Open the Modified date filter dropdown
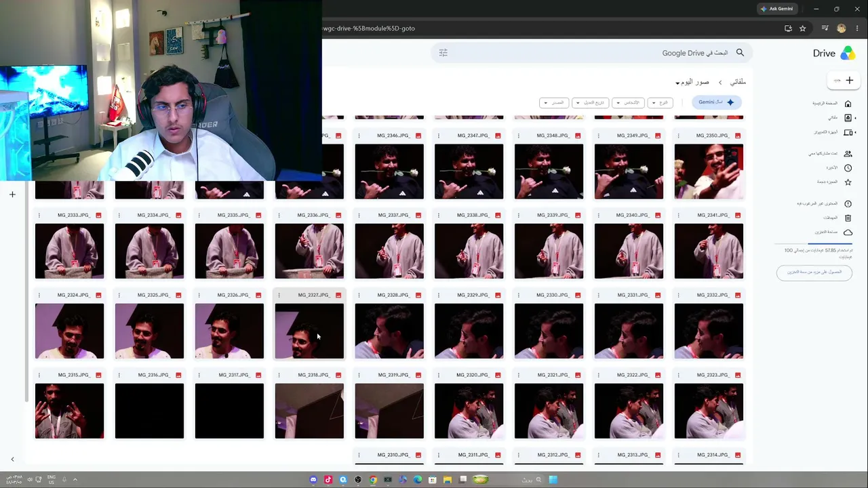The width and height of the screenshot is (868, 488). [591, 102]
